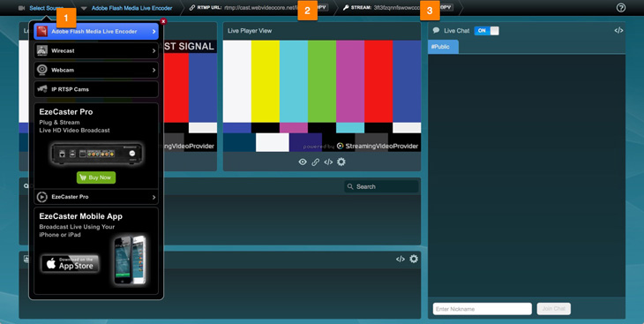This screenshot has width=644, height=324.
Task: Click the stream key icon
Action: (x=346, y=7)
